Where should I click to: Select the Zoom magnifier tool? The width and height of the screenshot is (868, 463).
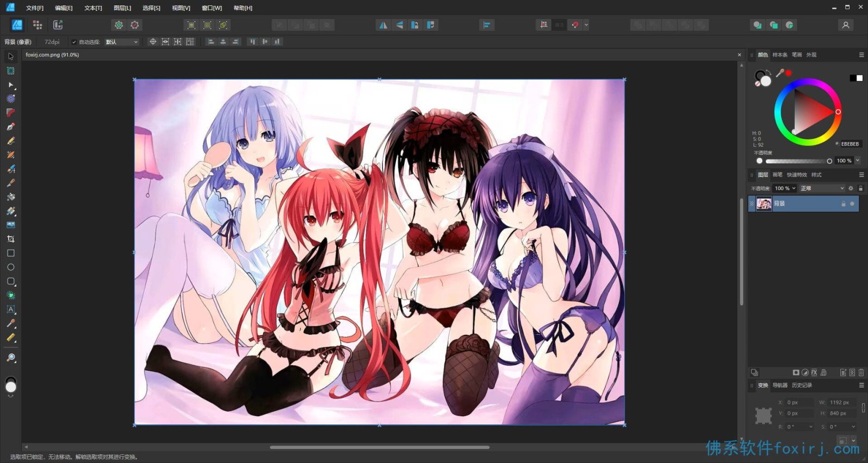tap(10, 358)
